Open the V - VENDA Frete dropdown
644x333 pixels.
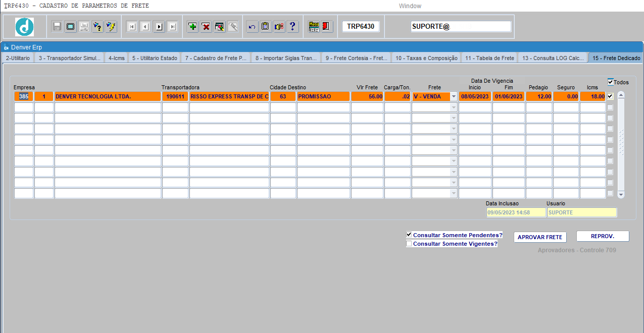(x=454, y=96)
